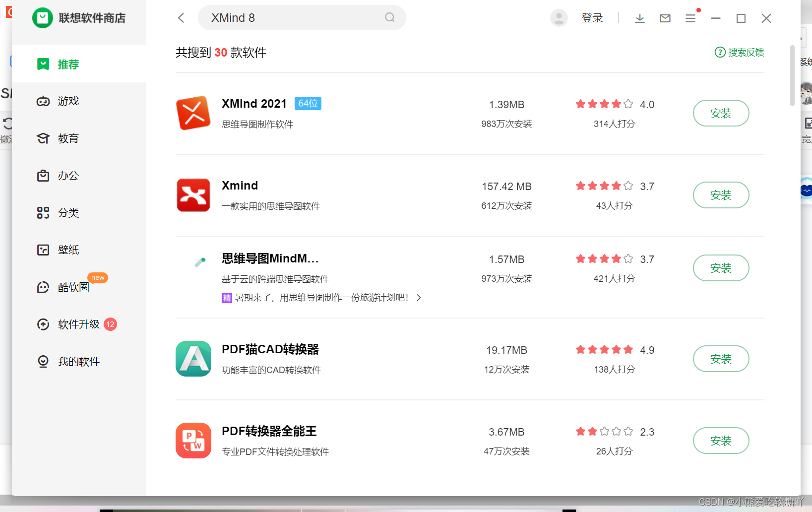Click the 酷软圈 chat face icon

pos(43,287)
